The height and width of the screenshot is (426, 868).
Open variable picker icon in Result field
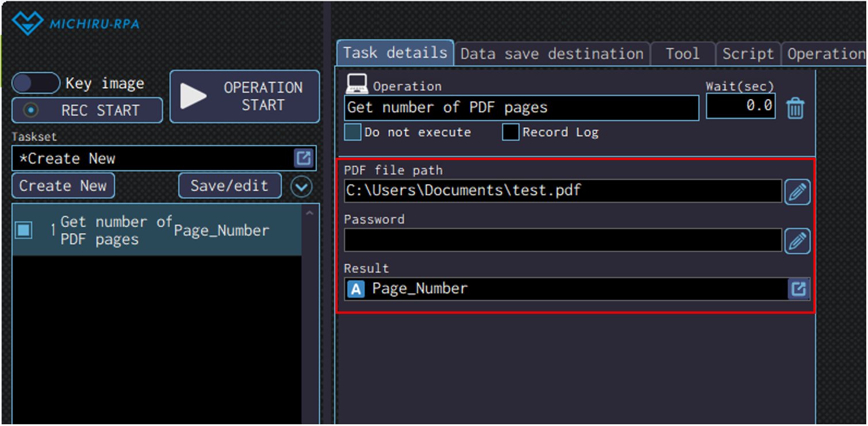click(x=798, y=289)
